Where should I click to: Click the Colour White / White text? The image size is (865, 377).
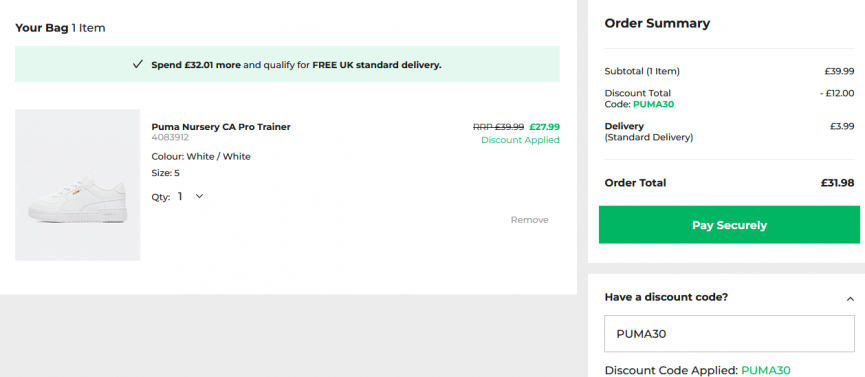click(x=201, y=157)
